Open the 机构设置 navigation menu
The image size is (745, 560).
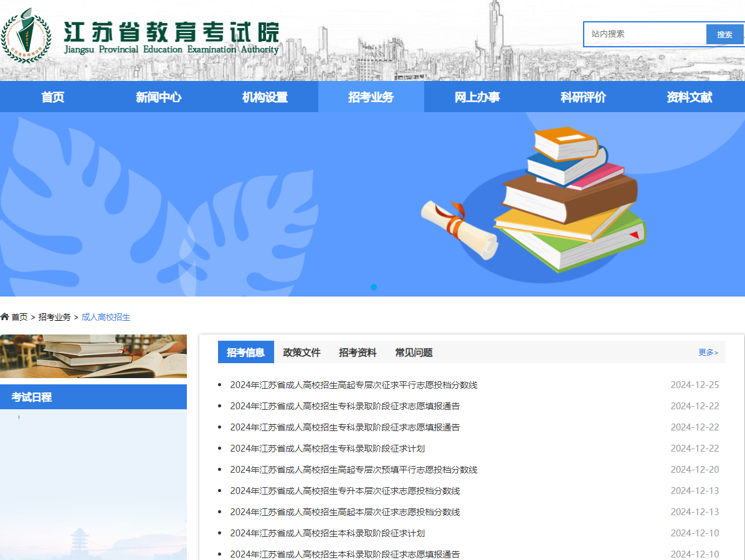tap(265, 97)
